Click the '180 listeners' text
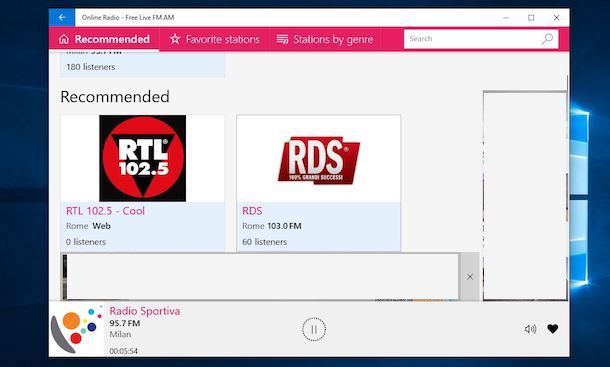610x367 pixels. point(91,67)
